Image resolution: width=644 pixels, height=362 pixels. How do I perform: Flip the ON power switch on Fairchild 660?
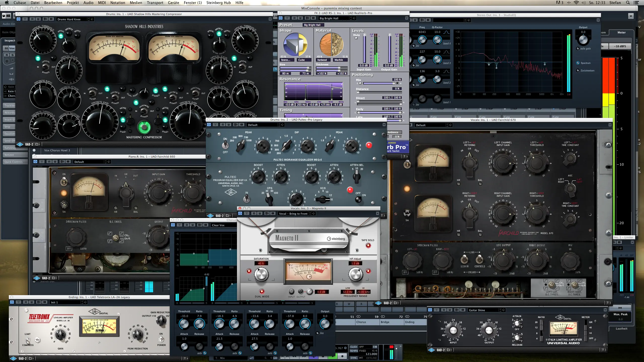coord(64,181)
